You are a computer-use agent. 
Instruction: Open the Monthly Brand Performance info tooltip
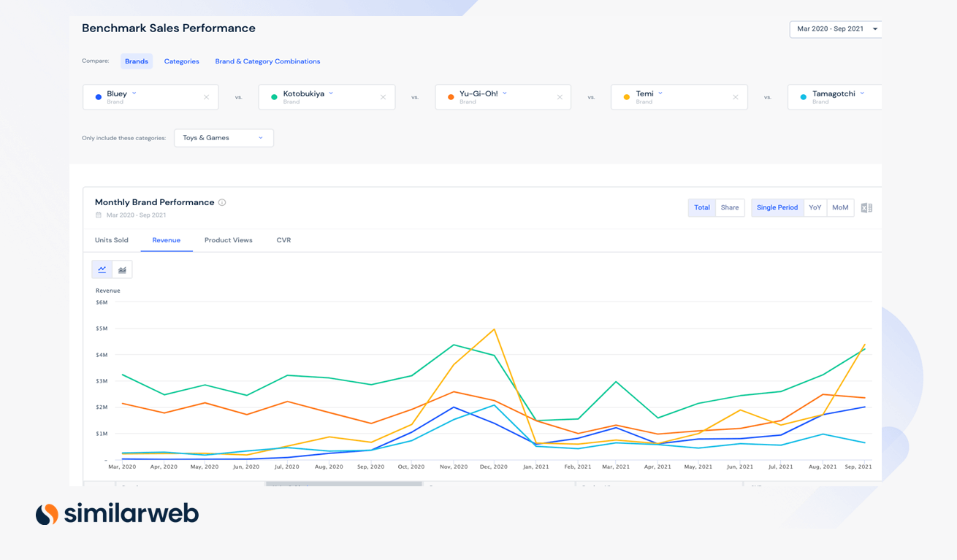click(x=221, y=202)
